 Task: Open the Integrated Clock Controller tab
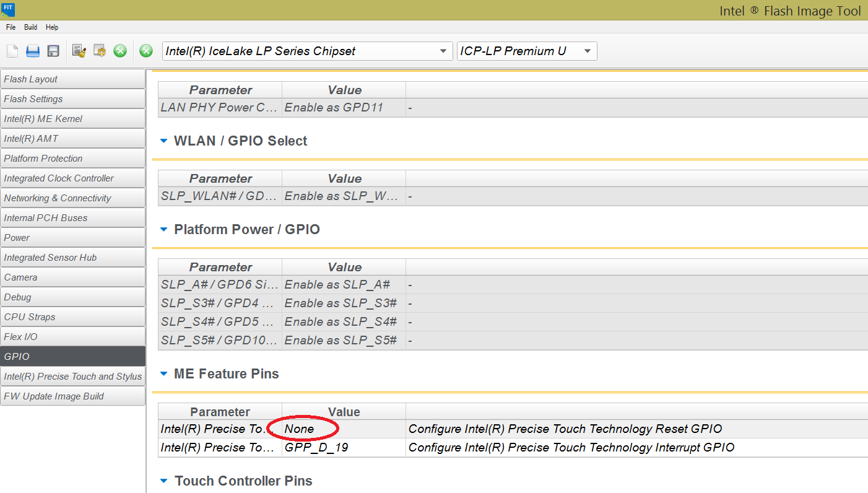coord(73,178)
